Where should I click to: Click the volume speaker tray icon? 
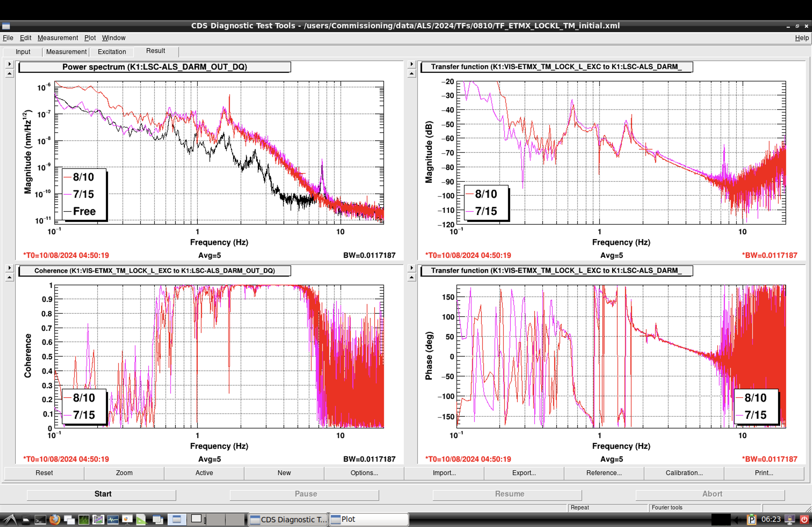click(x=737, y=520)
